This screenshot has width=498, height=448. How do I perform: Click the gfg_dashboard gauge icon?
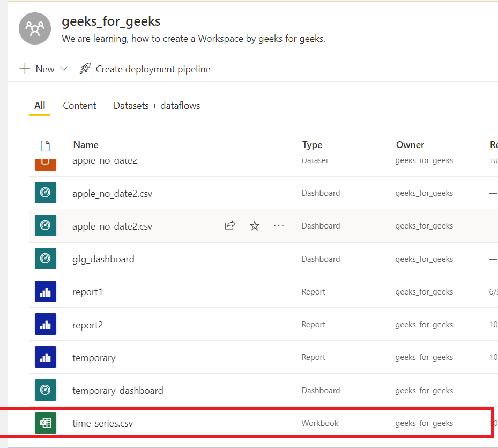46,259
